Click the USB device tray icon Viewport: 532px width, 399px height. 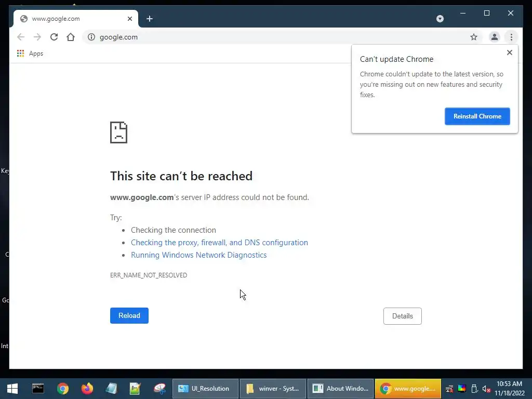(475, 389)
